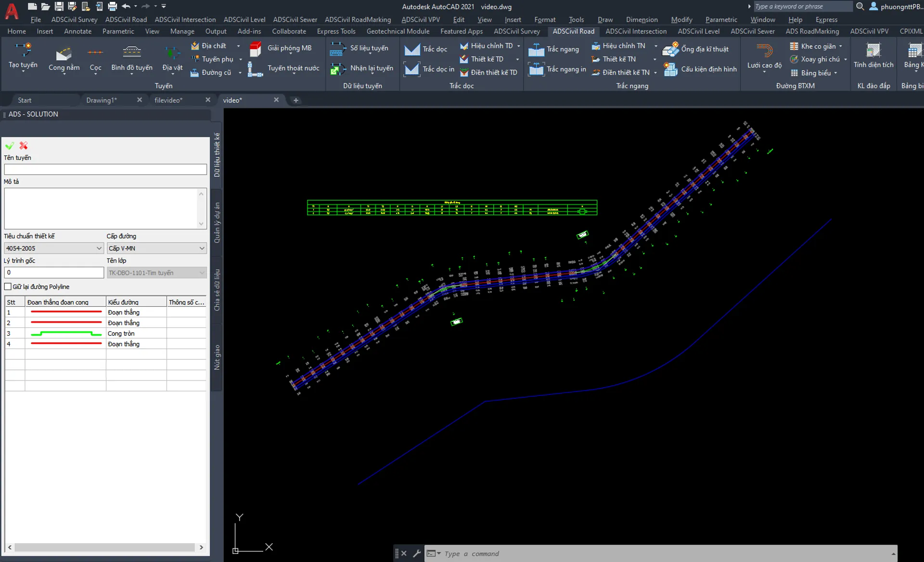Image resolution: width=924 pixels, height=562 pixels.
Task: Click the Đường cũ button
Action: 211,72
